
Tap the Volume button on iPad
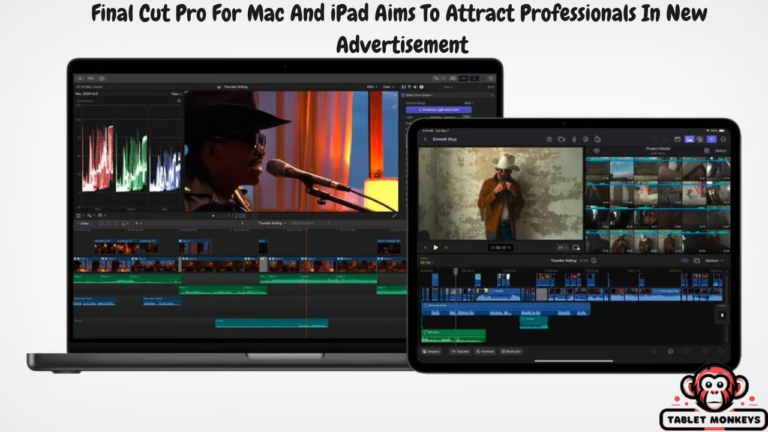click(x=460, y=352)
